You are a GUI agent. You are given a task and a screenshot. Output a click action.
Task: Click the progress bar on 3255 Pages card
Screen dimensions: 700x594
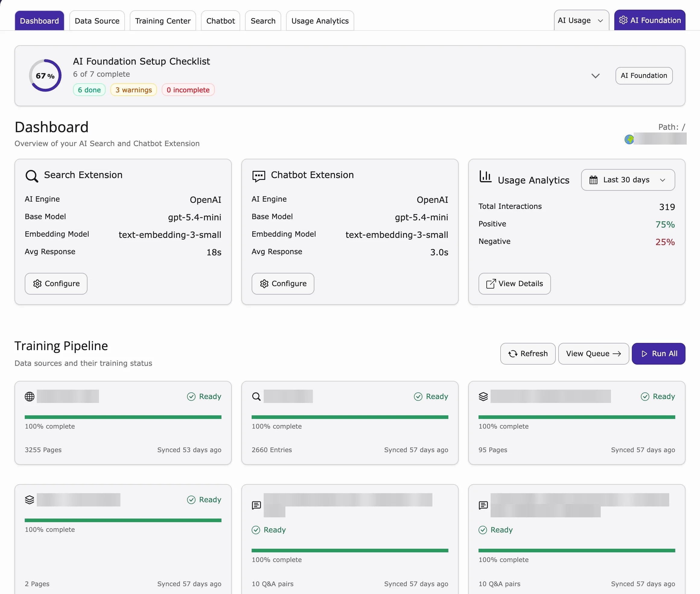click(123, 417)
